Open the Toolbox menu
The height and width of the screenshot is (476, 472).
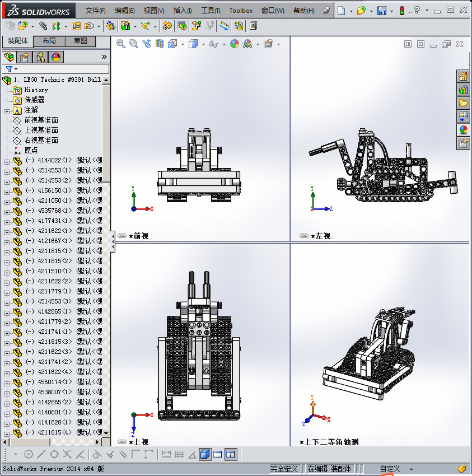[x=241, y=11]
